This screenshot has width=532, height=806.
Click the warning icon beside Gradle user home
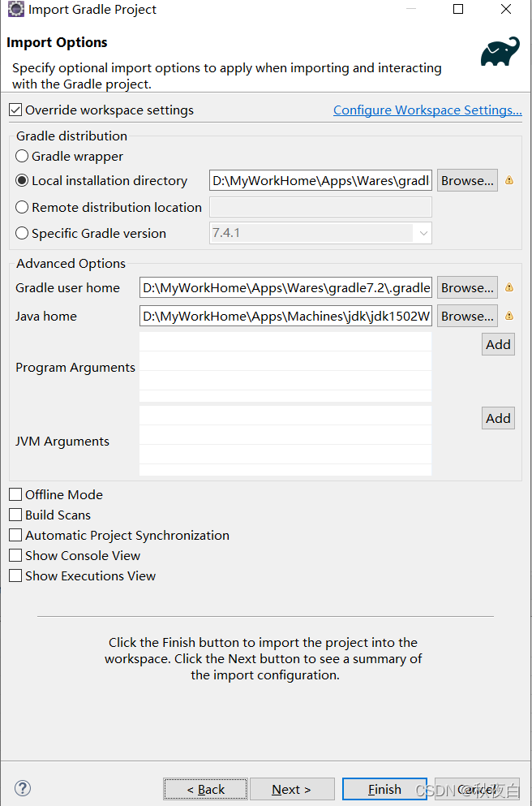click(x=509, y=287)
